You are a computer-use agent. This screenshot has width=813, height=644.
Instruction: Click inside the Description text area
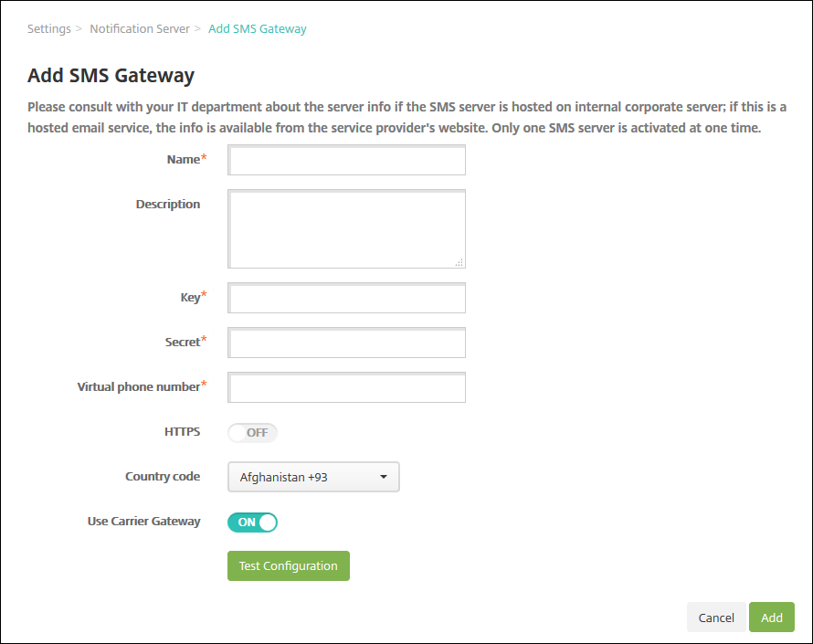tap(346, 228)
